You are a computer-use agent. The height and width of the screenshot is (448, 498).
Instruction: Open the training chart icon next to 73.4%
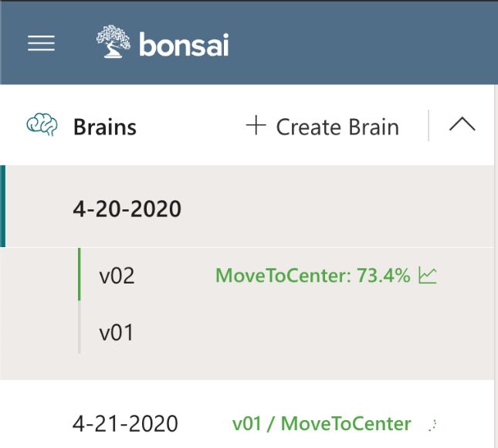(x=428, y=275)
